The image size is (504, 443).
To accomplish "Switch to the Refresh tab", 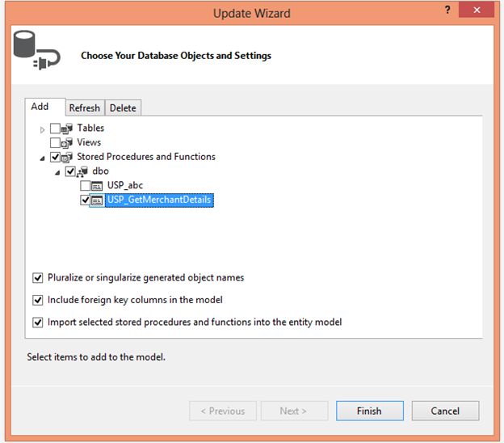I will pyautogui.click(x=84, y=108).
